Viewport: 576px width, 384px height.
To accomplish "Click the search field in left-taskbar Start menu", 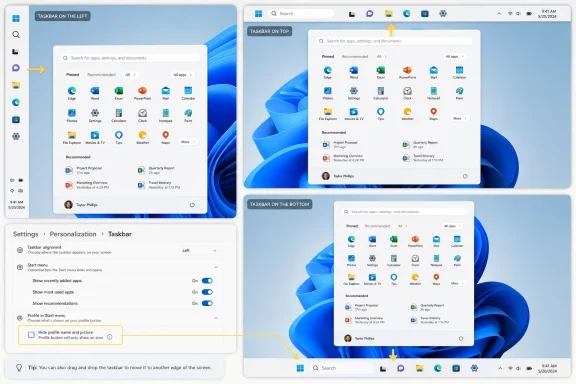I will (x=130, y=58).
